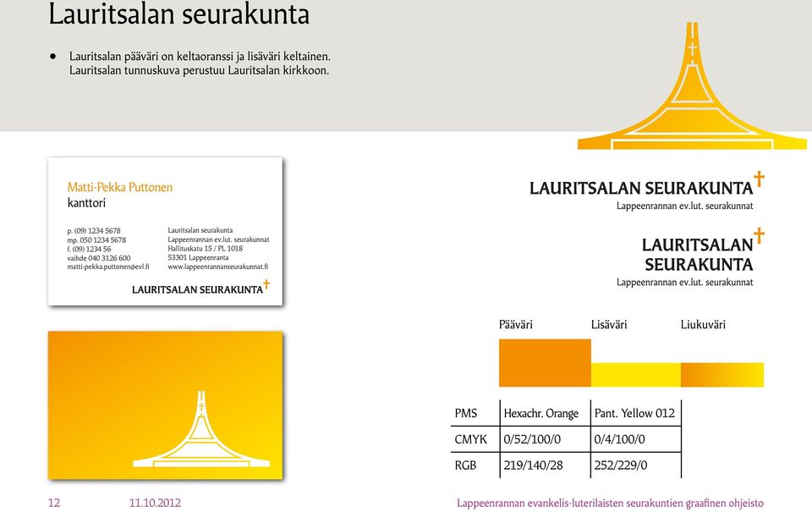Click the RGB value 252/229/0
Image resolution: width=812 pixels, height=512 pixels.
coord(620,465)
